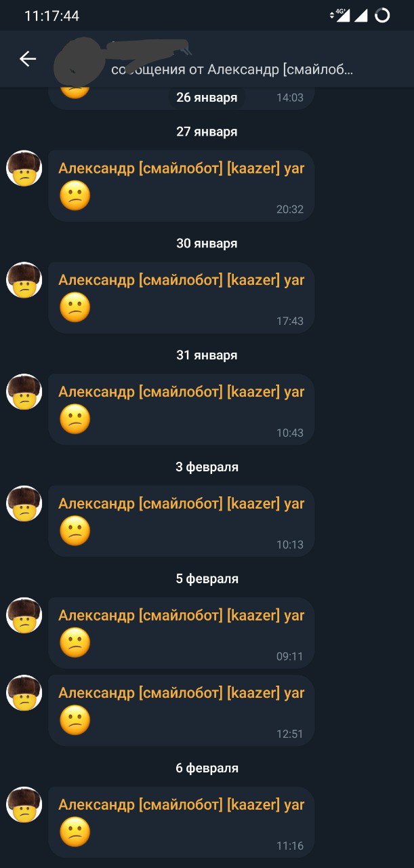Image resolution: width=414 pixels, height=868 pixels.
Task: Open sender name in the 20:32 message
Action: pyautogui.click(x=182, y=169)
